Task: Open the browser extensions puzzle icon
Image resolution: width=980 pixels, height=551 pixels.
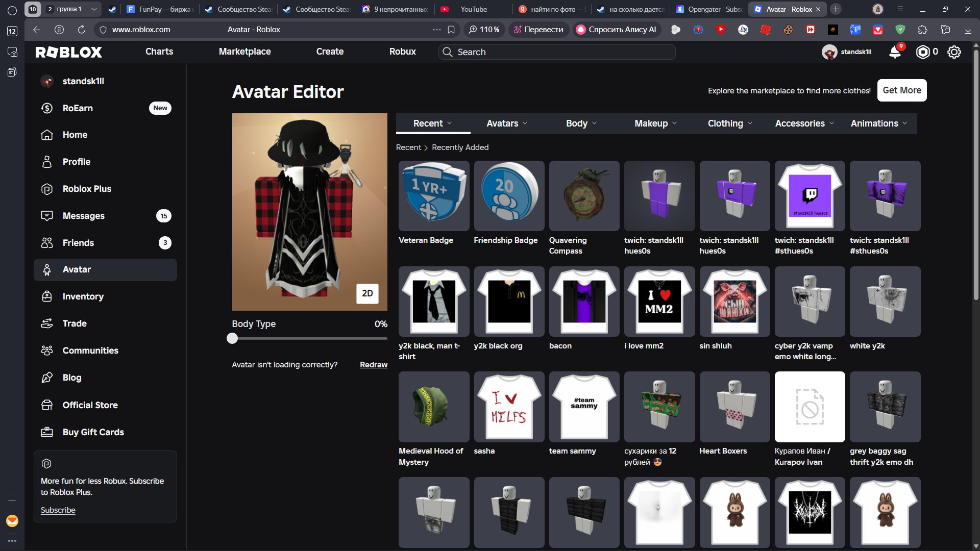Action: coord(923,30)
